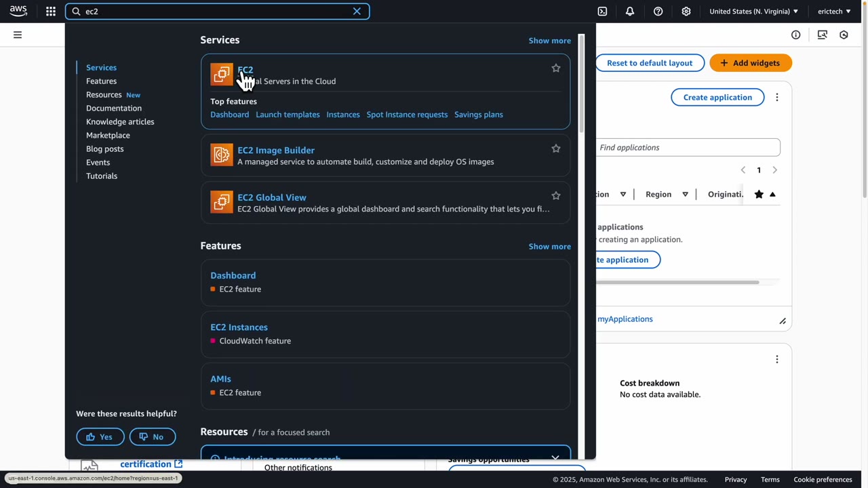This screenshot has height=488, width=868.
Task: Open Launch templates top feature
Action: (288, 115)
